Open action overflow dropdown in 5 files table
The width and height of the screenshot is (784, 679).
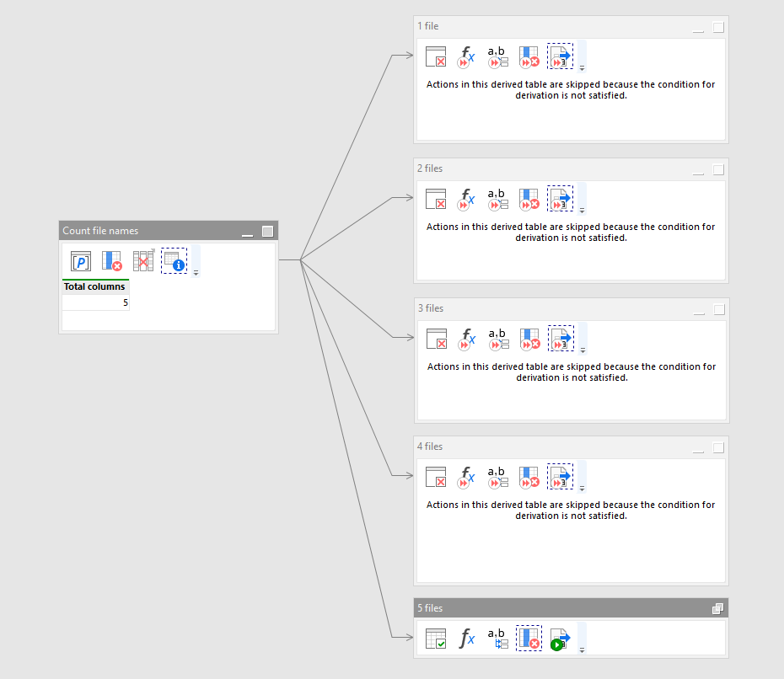582,650
